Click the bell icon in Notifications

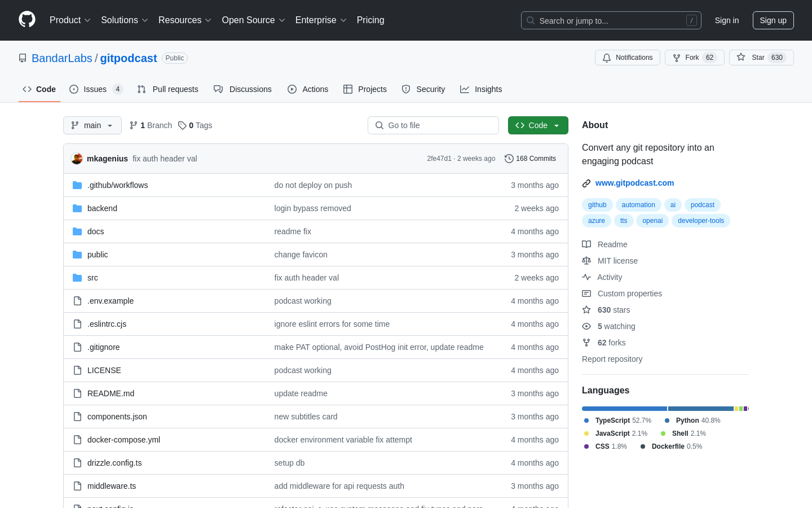point(607,58)
